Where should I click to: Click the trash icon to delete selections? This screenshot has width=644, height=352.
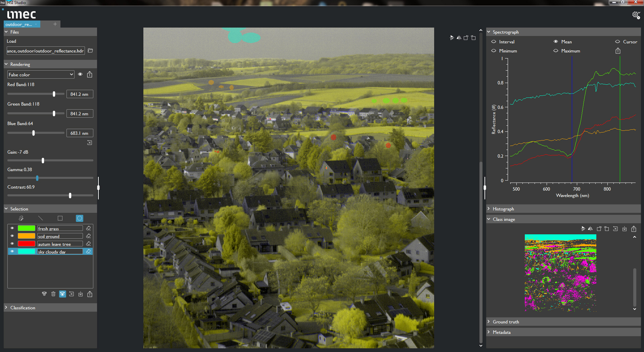pos(53,294)
